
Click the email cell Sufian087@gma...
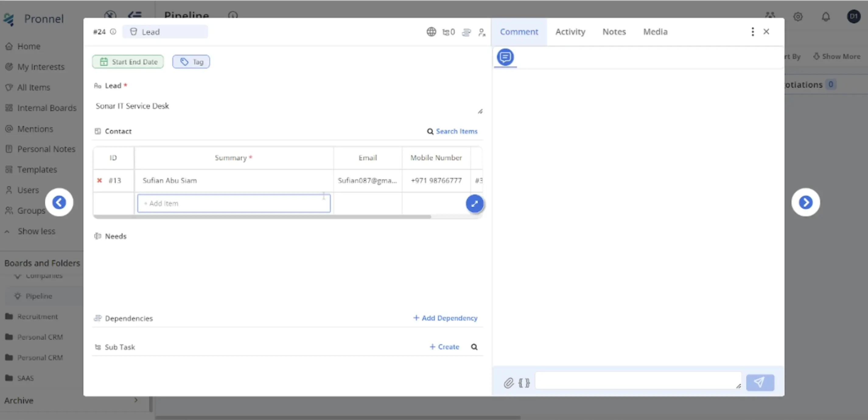[x=367, y=180]
